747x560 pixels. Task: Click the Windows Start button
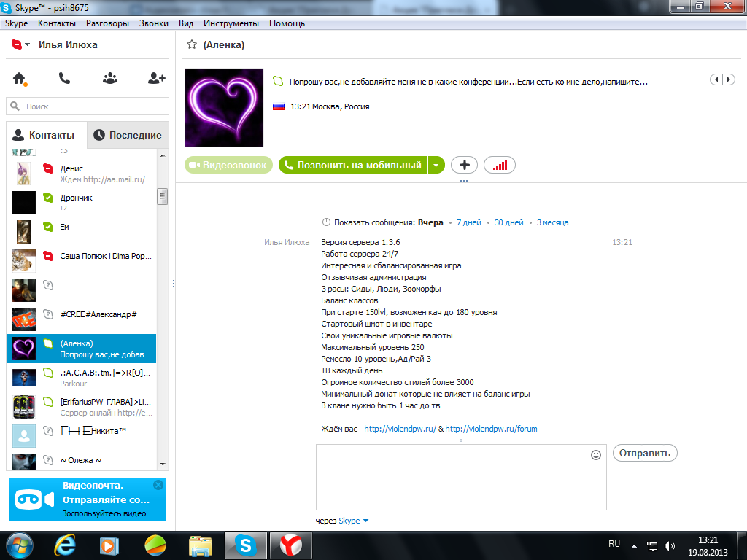19,545
